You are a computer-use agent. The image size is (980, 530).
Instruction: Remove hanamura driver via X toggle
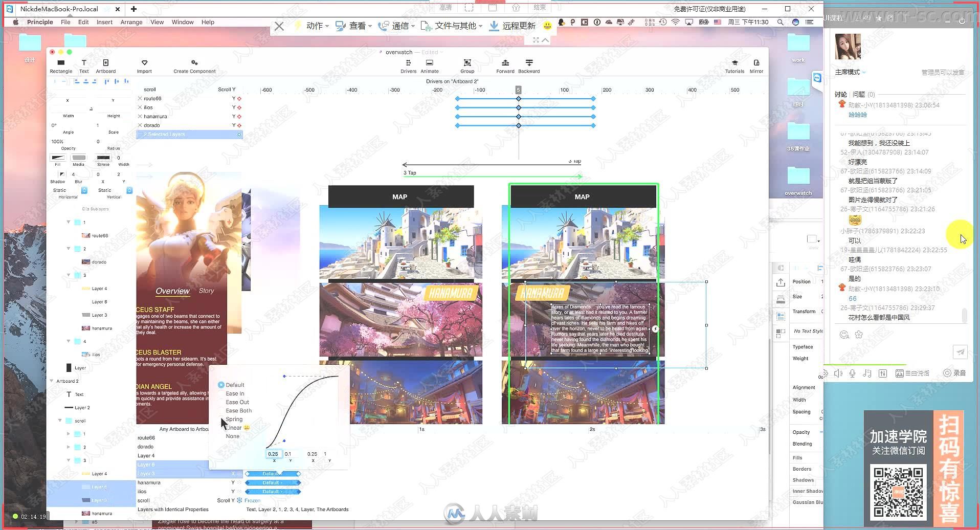click(x=140, y=116)
